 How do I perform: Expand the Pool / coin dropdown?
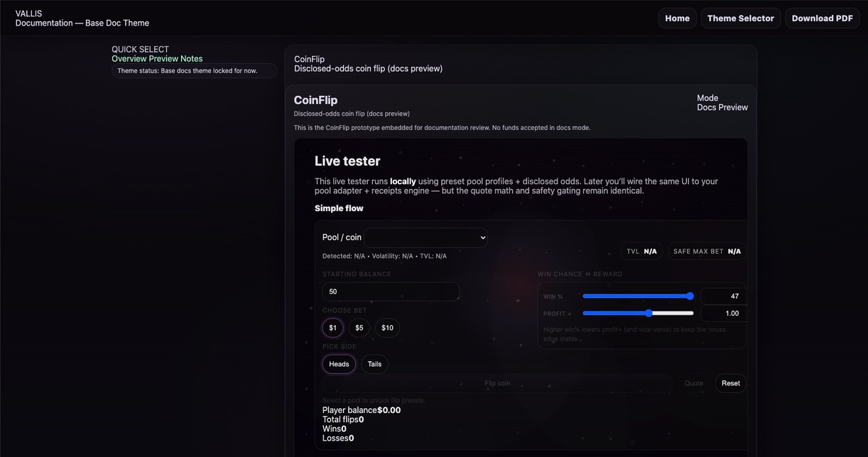pos(425,237)
